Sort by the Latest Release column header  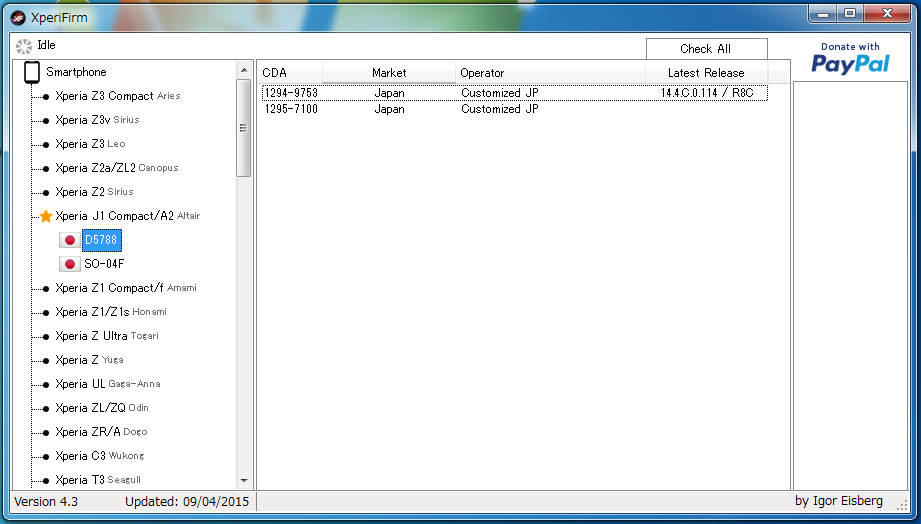tap(707, 73)
